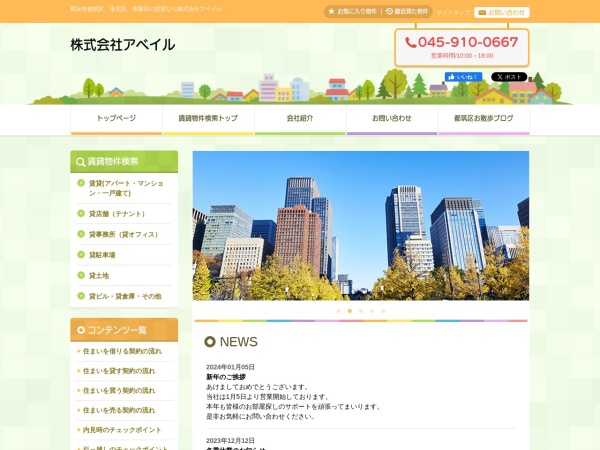Click the X ポスト share button
Viewport: 600px width, 450px height.
pyautogui.click(x=509, y=77)
